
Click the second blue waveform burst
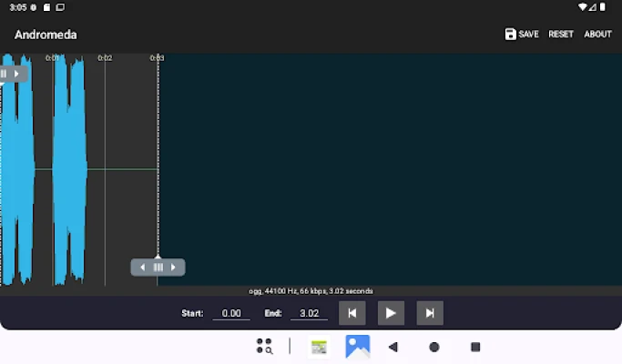[x=69, y=168]
